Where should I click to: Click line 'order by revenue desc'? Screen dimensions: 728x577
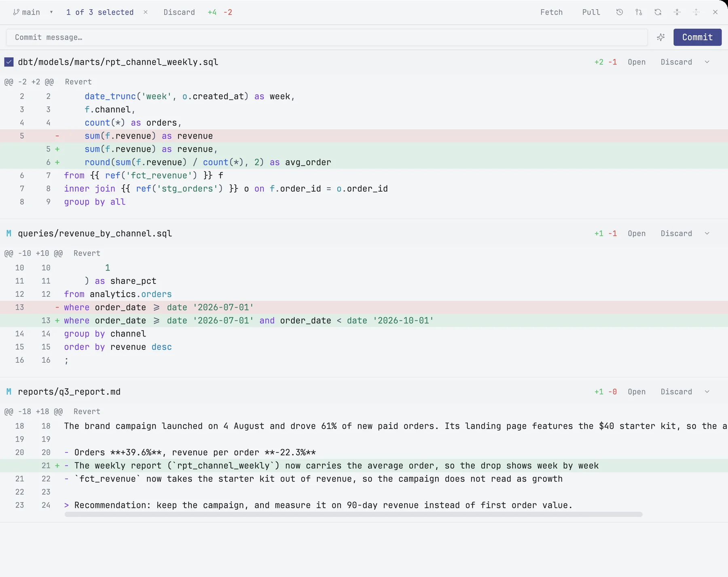364,347
